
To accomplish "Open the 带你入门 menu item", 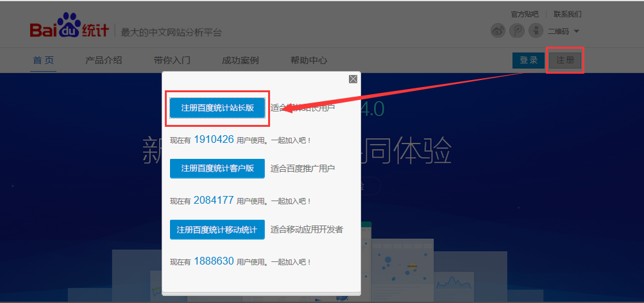I will 172,60.
